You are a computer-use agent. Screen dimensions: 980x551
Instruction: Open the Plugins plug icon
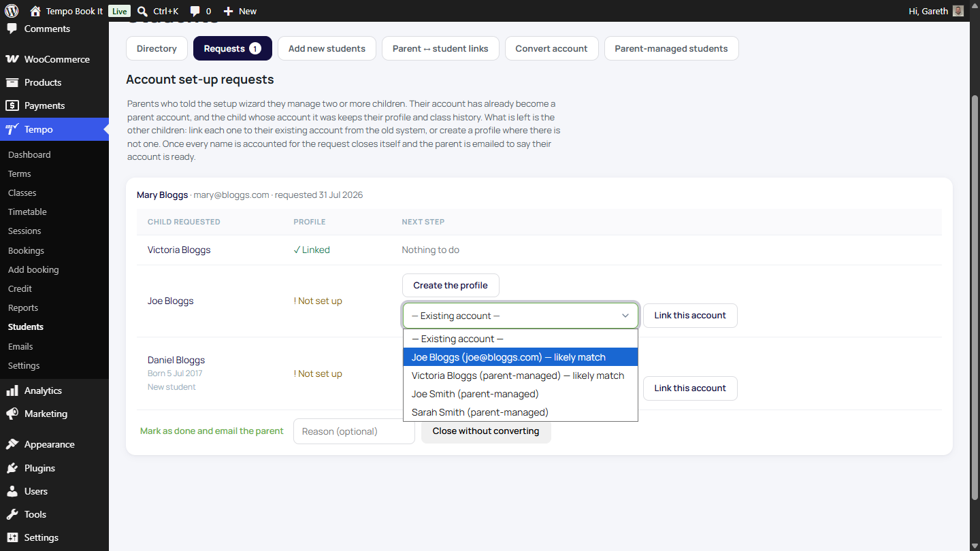coord(12,468)
